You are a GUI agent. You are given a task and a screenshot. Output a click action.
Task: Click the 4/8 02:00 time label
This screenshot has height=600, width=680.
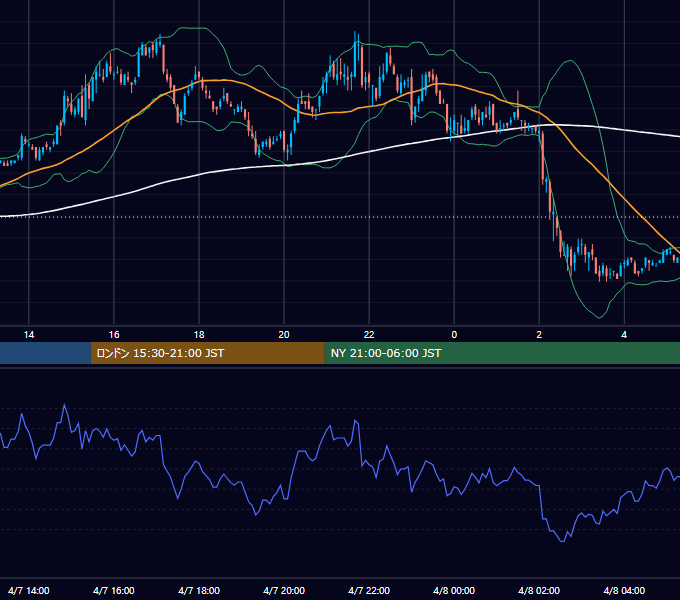(539, 590)
